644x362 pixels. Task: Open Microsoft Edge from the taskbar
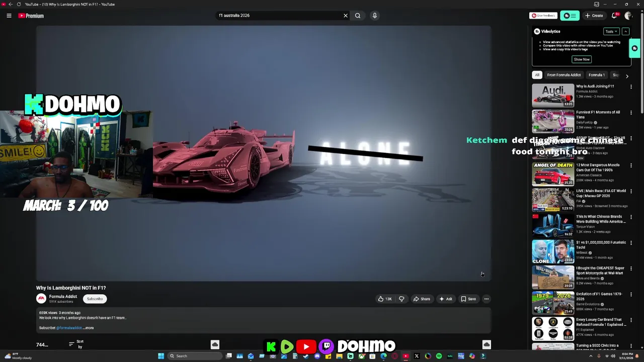pos(383,356)
